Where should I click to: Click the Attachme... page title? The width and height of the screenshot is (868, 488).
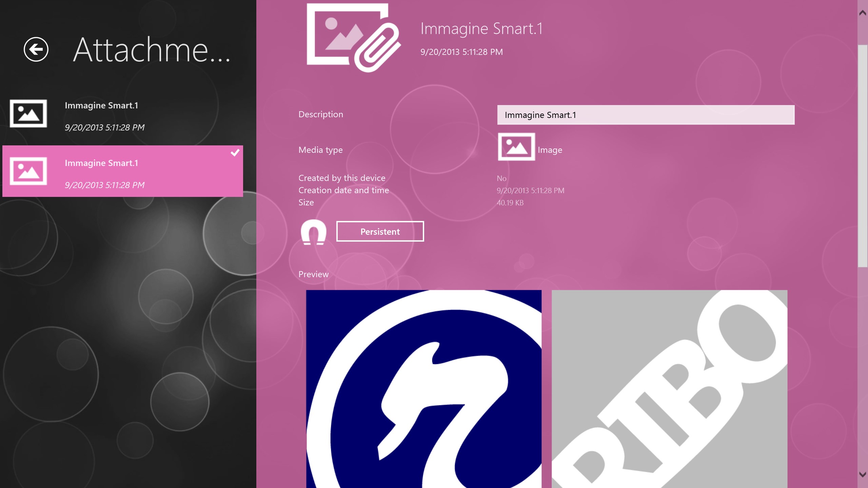click(x=152, y=50)
